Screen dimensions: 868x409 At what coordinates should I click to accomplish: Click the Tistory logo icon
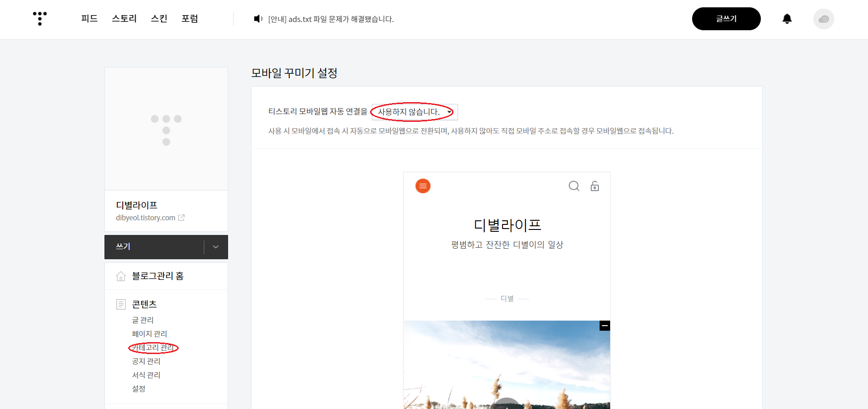40,18
